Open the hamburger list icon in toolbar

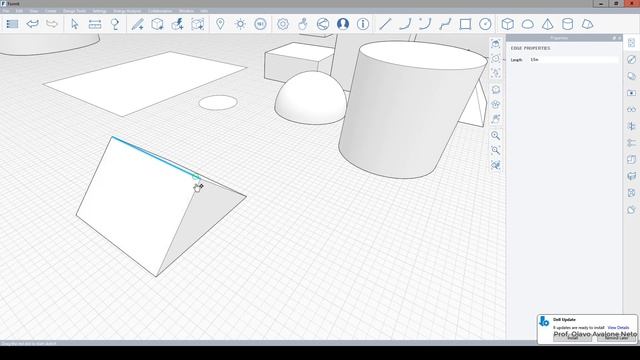12,24
